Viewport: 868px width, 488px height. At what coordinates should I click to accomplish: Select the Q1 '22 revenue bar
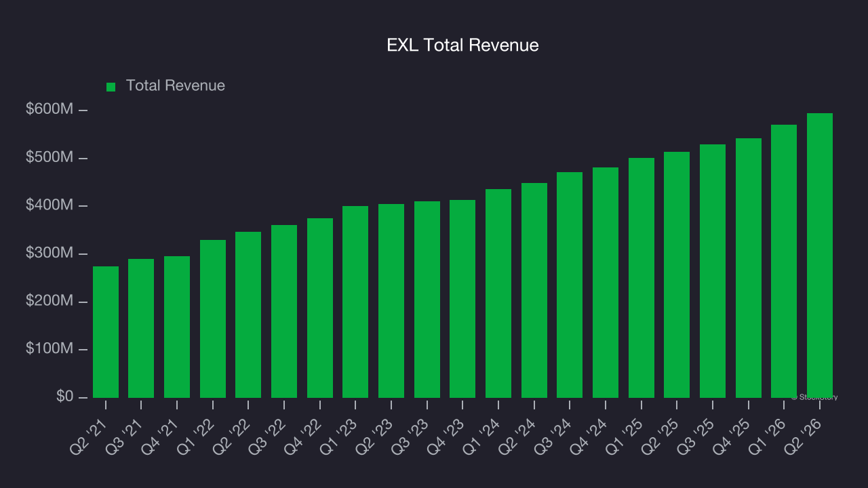tap(213, 319)
